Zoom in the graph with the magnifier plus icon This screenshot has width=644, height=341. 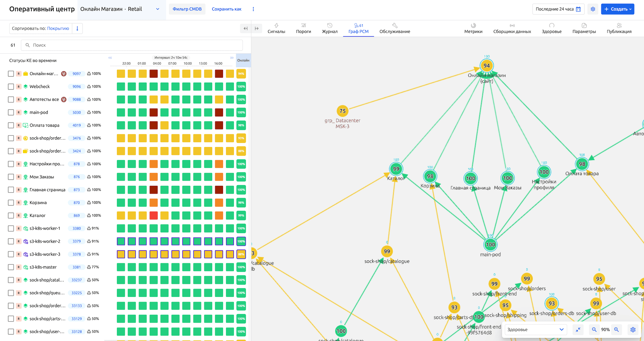[x=616, y=330]
